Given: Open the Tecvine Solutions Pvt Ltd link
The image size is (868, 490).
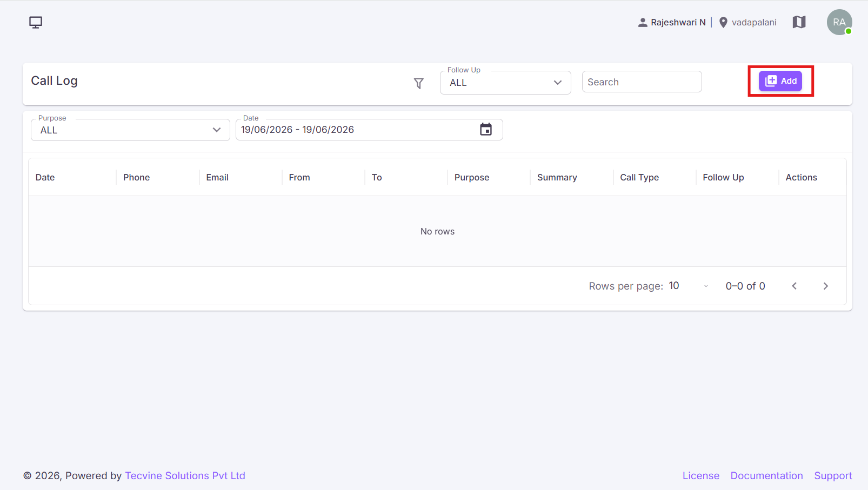Looking at the screenshot, I should coord(185,475).
